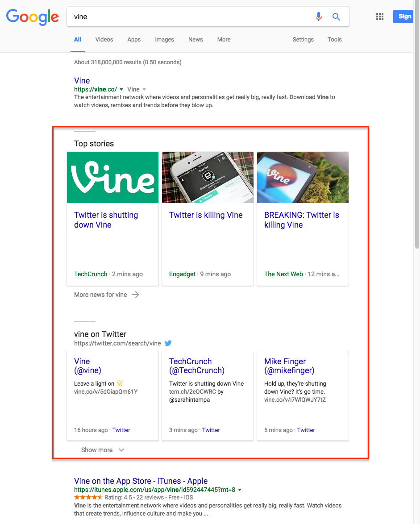Click the https://vine.co/ green URL

click(96, 89)
